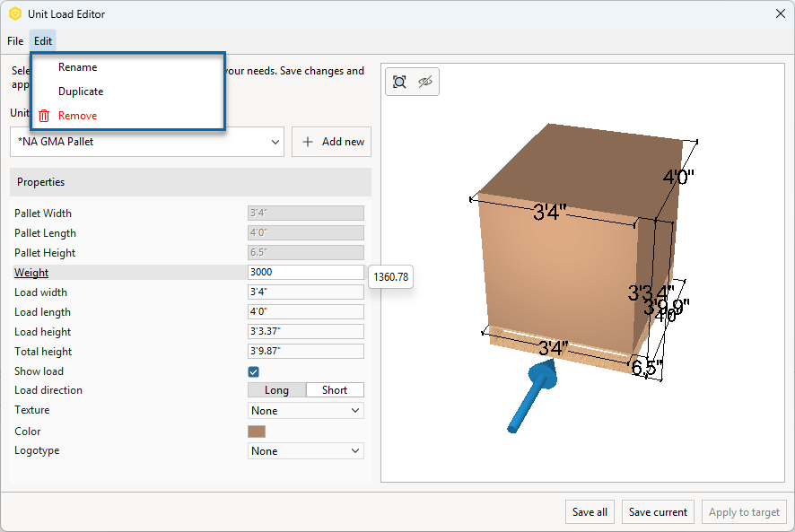Select Duplicate in the Edit menu
795x532 pixels.
81,92
